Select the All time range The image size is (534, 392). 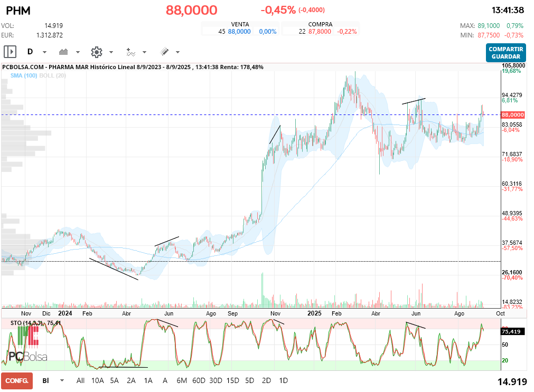point(80,381)
